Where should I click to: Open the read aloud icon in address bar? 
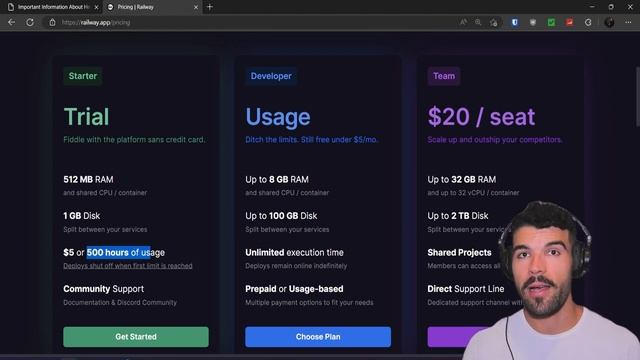[463, 22]
